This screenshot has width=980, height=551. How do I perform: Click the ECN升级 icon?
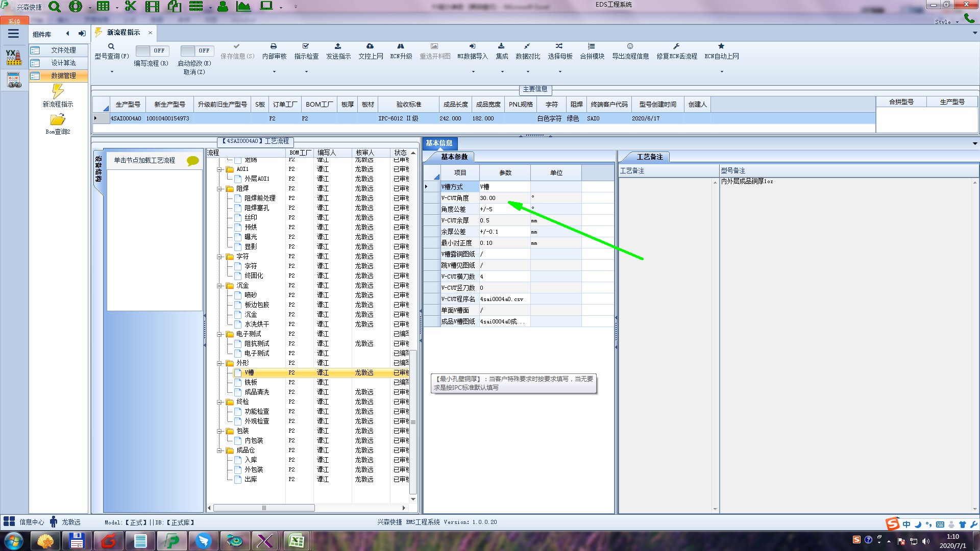click(x=401, y=46)
